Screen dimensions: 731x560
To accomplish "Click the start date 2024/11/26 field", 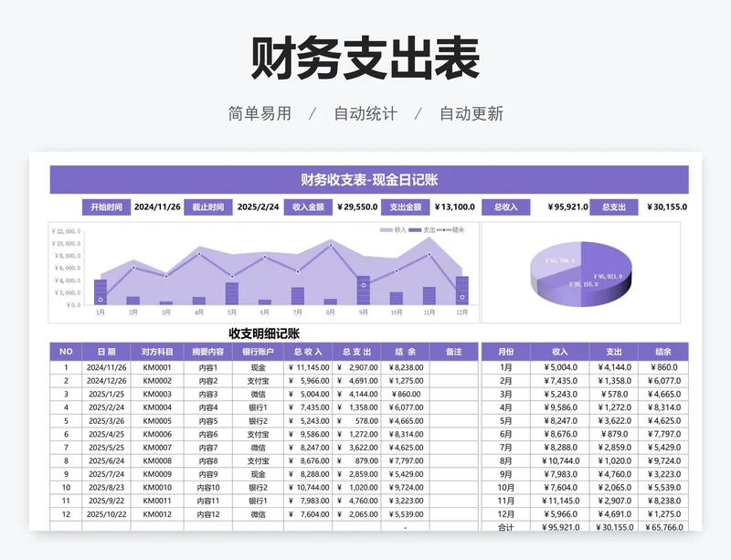I will (155, 207).
